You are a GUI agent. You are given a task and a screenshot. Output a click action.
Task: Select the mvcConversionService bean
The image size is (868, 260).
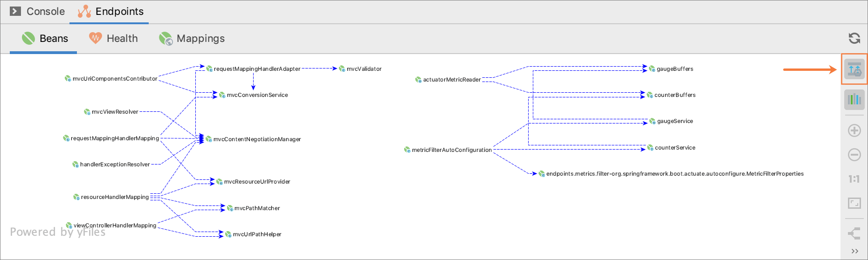coord(253,95)
